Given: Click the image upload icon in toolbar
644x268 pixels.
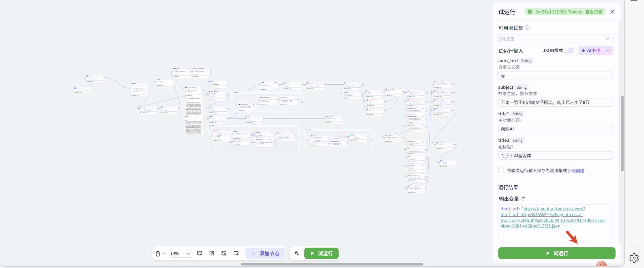Looking at the screenshot, I should point(224,253).
